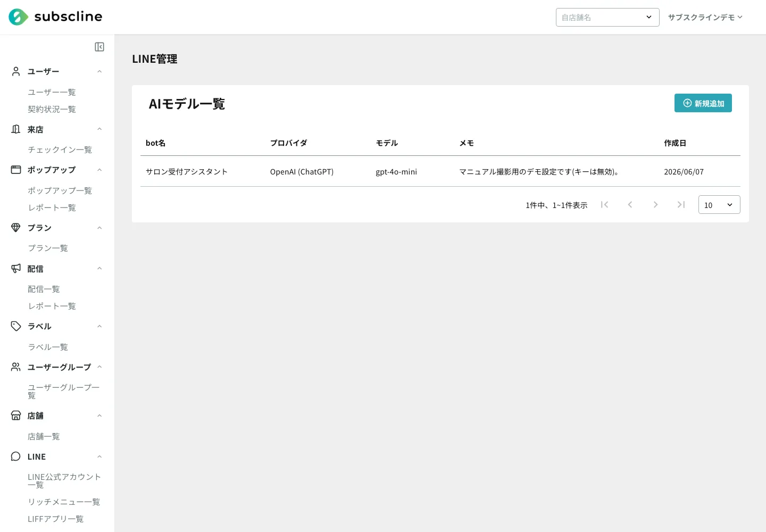Open 契約状況一覧 in the sidebar

(x=52, y=109)
